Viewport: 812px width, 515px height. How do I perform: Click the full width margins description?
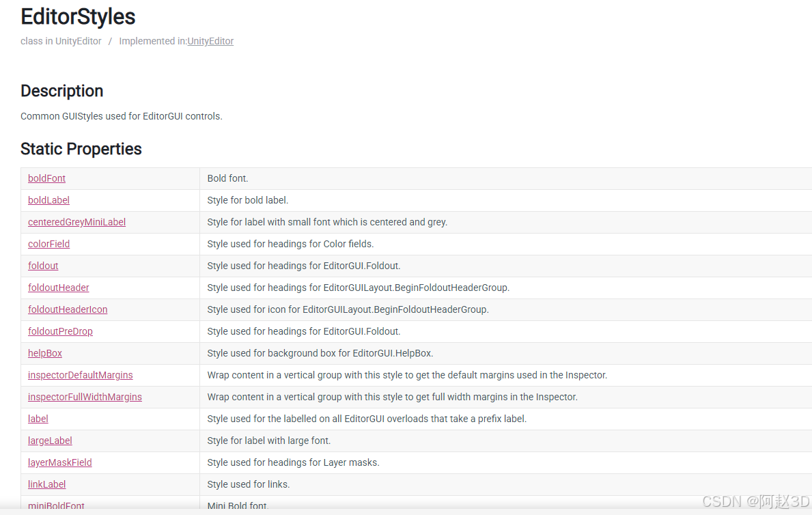[393, 397]
